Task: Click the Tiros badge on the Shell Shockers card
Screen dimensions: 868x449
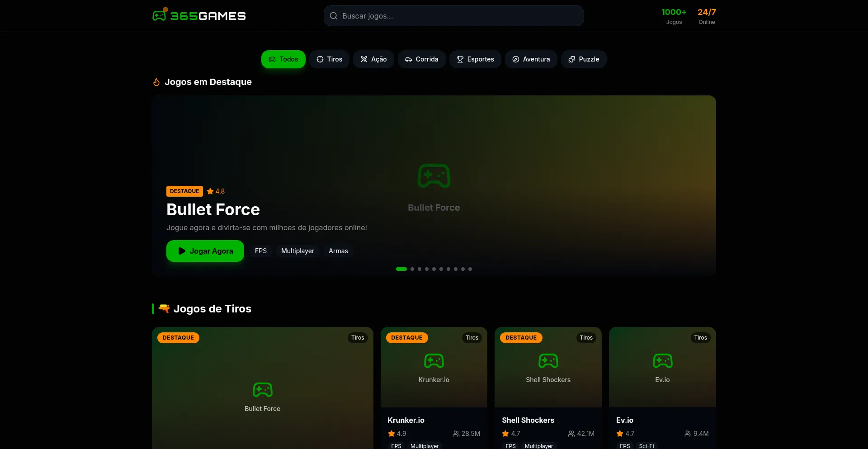Action: point(586,338)
